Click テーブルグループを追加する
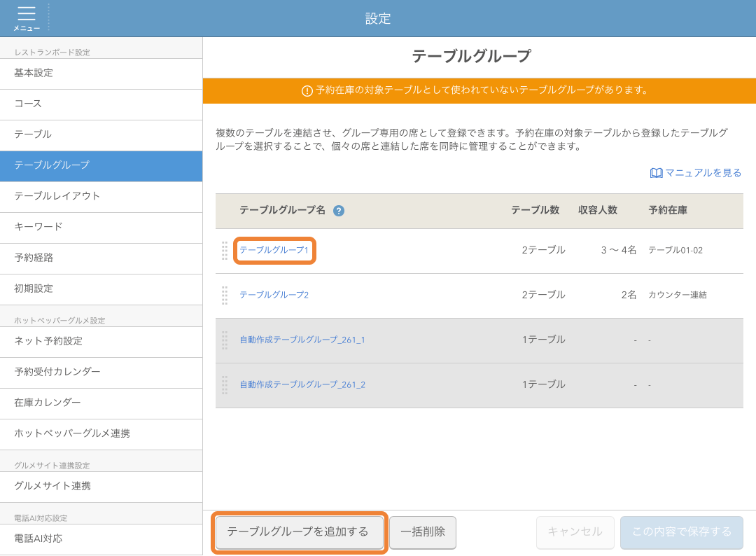The height and width of the screenshot is (556, 756). tap(300, 532)
